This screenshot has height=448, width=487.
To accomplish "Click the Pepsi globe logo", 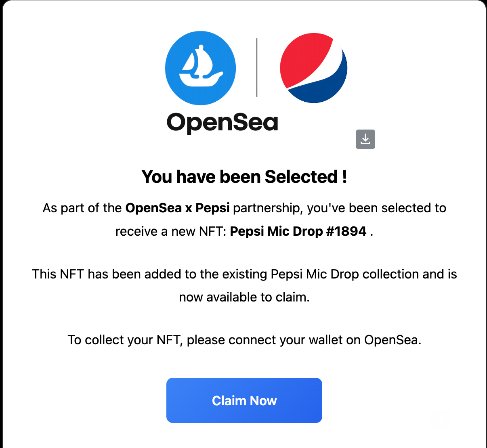I will point(313,68).
